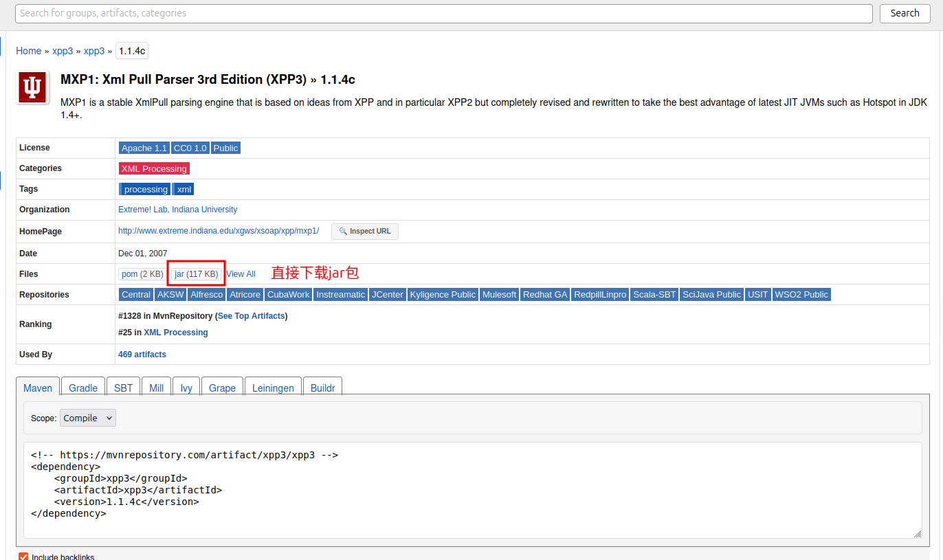This screenshot has width=943, height=560.
Task: Open the RedpillLinpro repository
Action: (600, 295)
